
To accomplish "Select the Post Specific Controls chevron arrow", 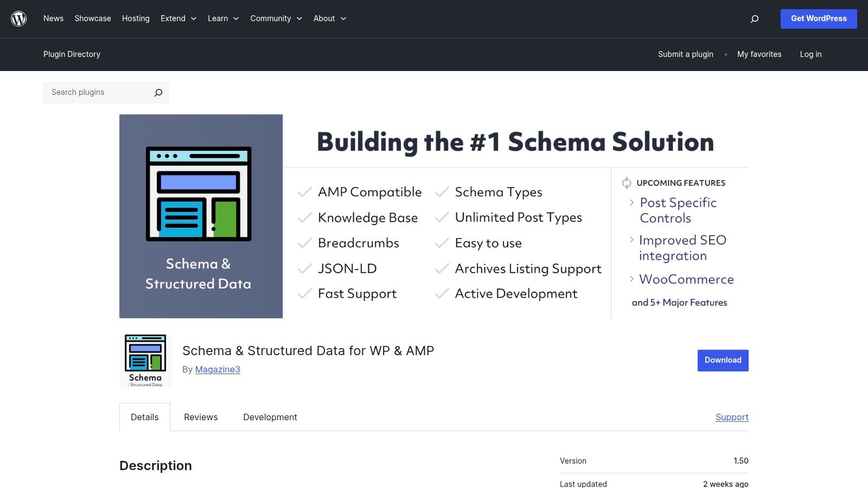I will tap(631, 203).
